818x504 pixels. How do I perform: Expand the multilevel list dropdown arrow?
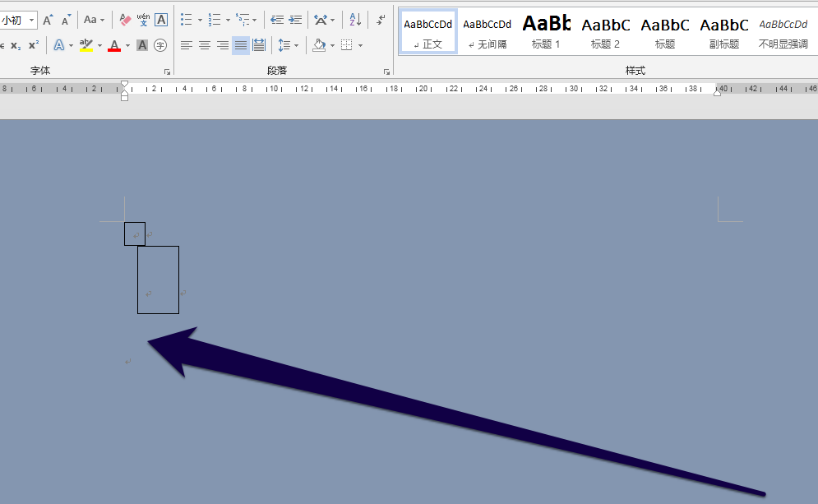pos(255,21)
